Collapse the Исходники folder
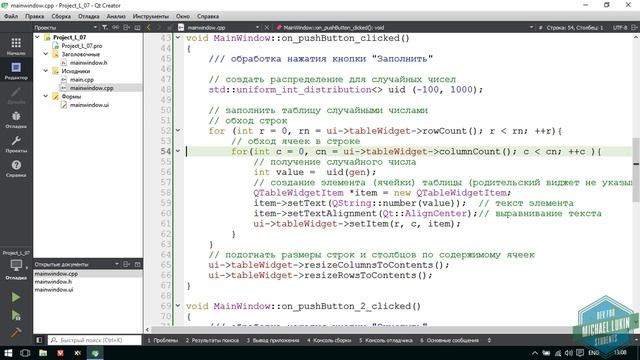640x360 pixels. click(x=46, y=71)
